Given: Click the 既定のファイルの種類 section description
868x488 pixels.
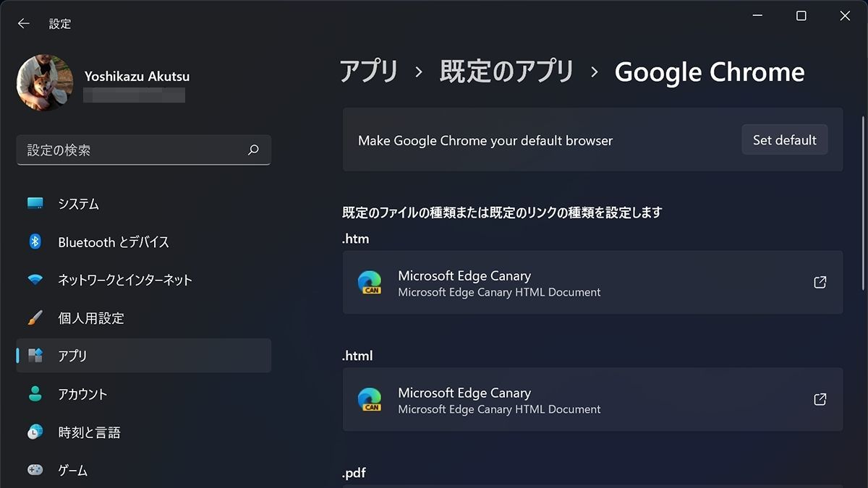Looking at the screenshot, I should pos(502,213).
